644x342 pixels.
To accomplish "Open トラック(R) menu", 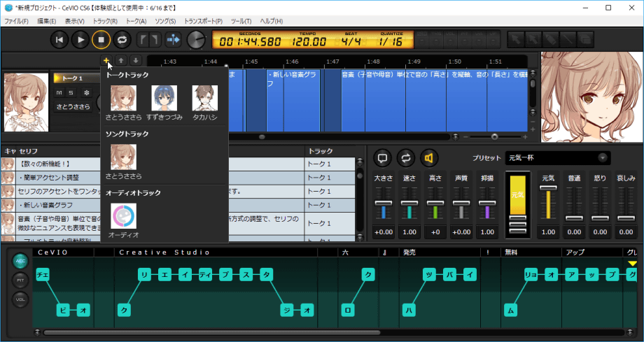I will click(x=105, y=21).
